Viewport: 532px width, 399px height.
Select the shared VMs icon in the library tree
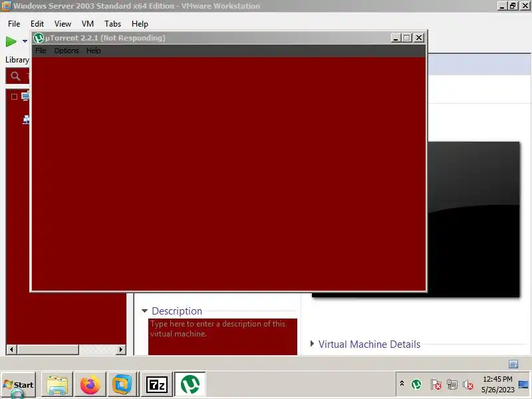[27, 120]
